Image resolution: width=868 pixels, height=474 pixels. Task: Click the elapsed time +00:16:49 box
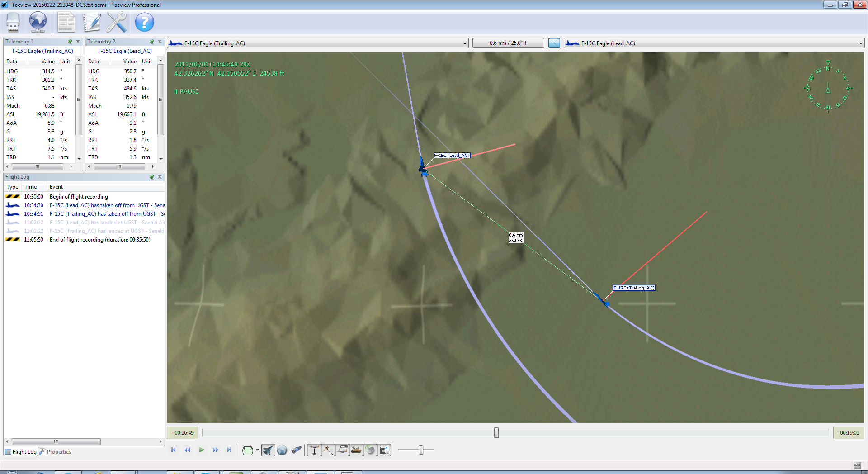(183, 433)
